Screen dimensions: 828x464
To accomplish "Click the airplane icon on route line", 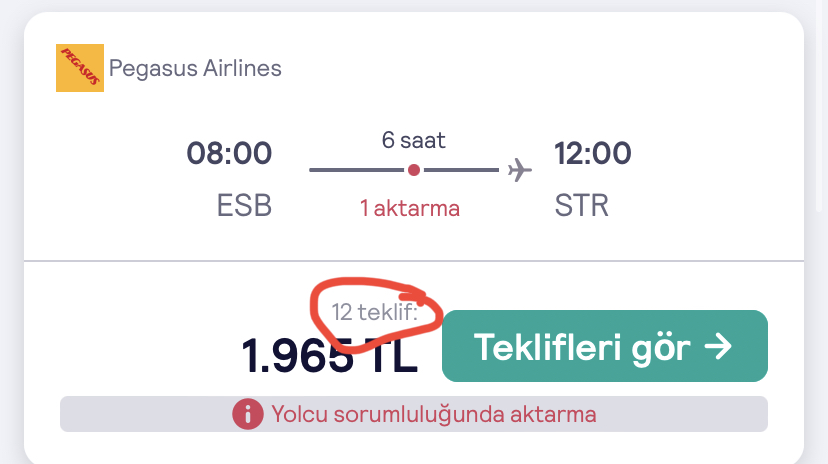I will 519,170.
